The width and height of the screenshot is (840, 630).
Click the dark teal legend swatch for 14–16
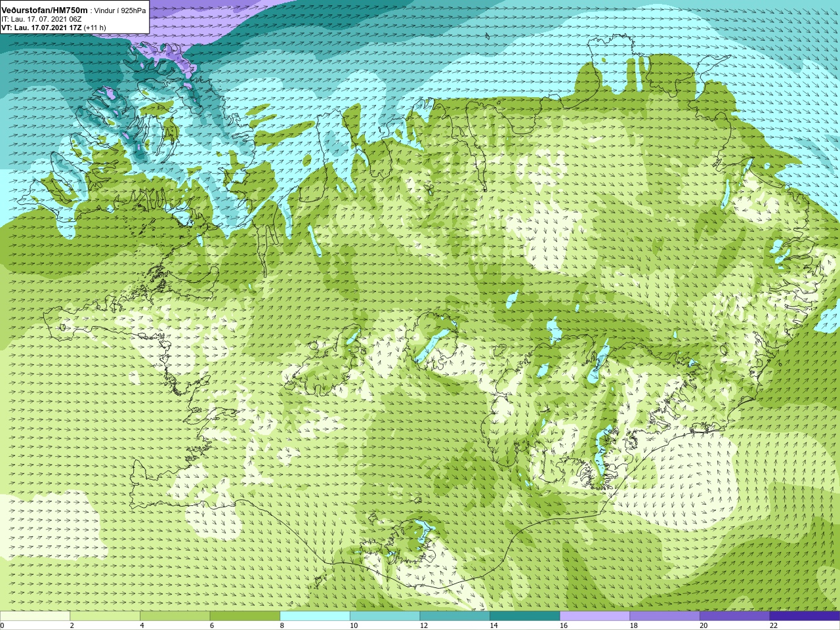[525, 616]
